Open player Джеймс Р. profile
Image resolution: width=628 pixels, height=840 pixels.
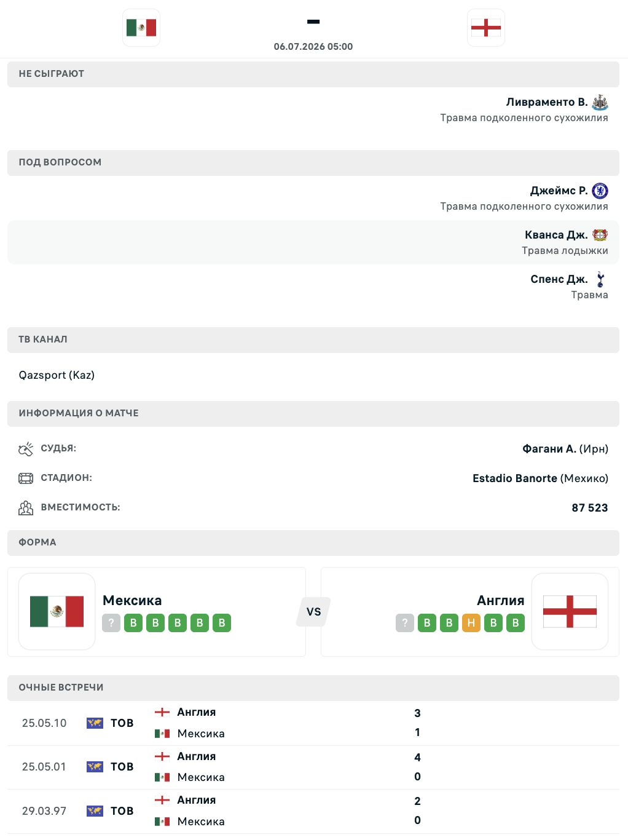pyautogui.click(x=559, y=191)
